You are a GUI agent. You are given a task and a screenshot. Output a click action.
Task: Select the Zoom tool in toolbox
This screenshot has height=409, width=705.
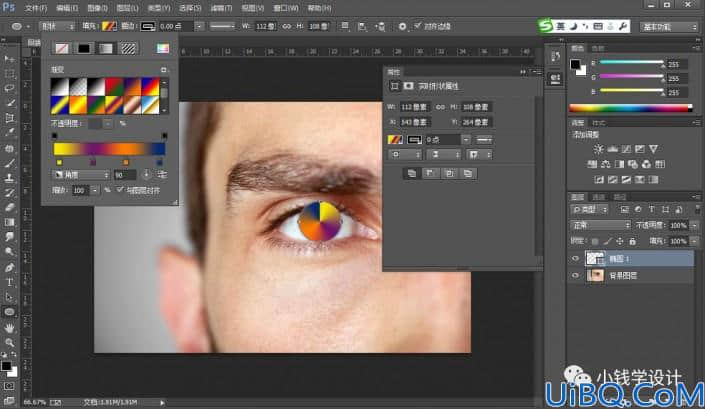(x=9, y=343)
